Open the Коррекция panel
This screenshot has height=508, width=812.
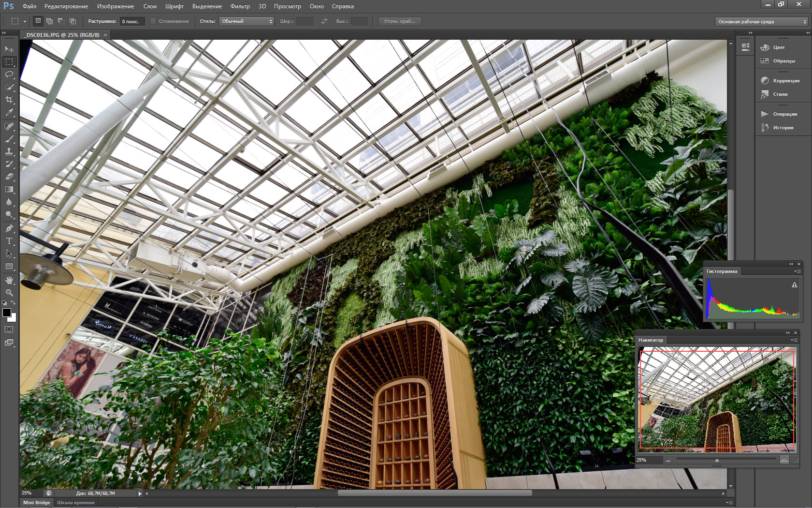pyautogui.click(x=786, y=81)
